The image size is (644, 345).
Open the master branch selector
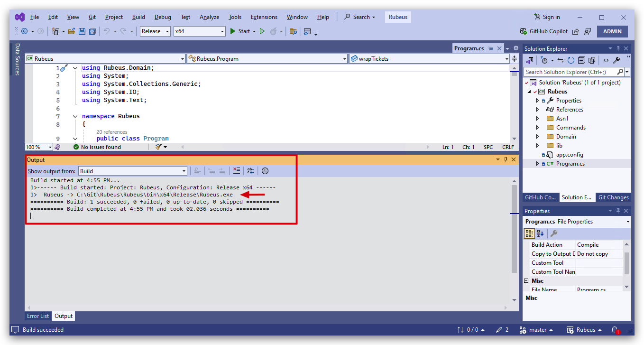pyautogui.click(x=536, y=330)
